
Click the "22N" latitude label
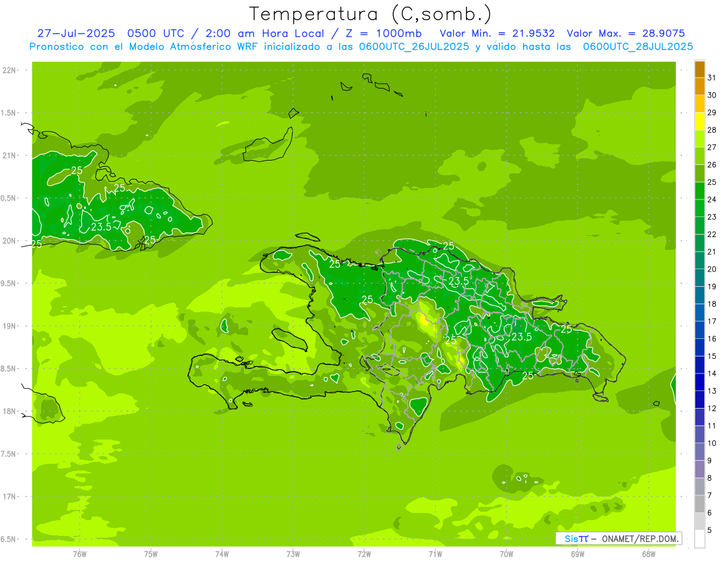click(x=9, y=70)
